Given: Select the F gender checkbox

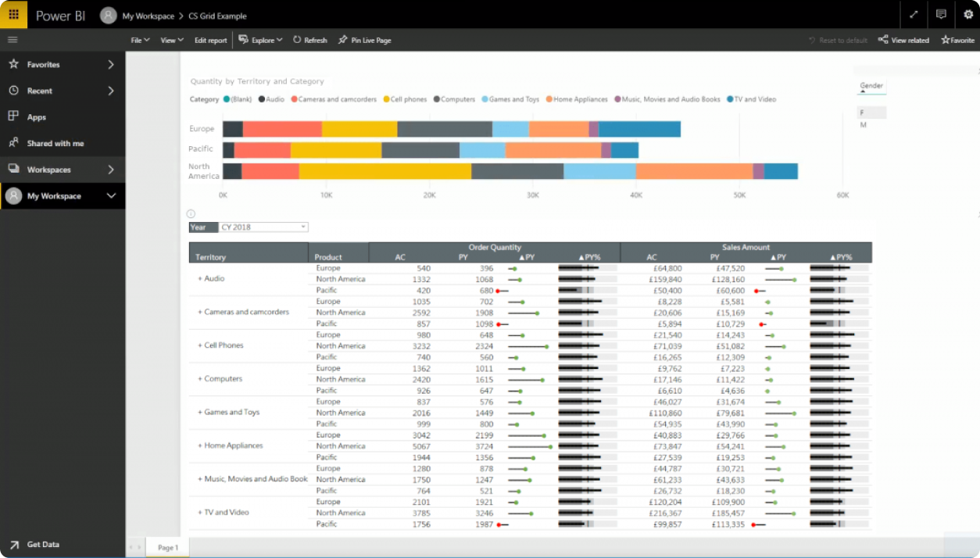Looking at the screenshot, I should pyautogui.click(x=864, y=112).
